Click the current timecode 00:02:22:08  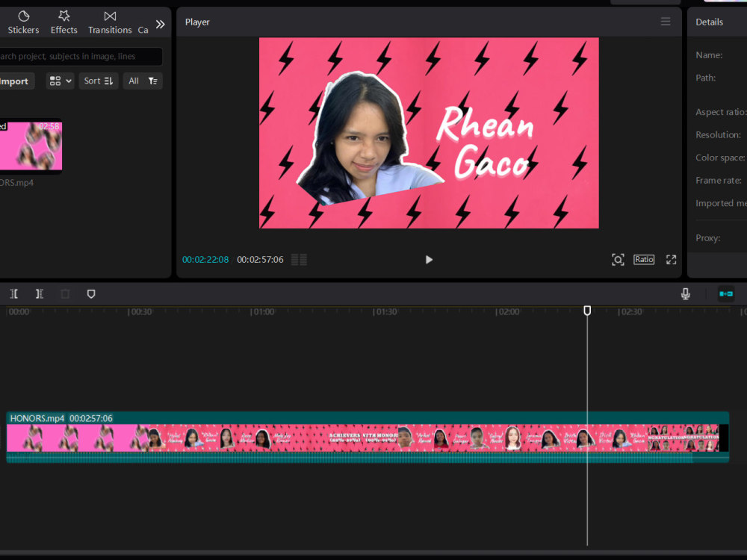coord(205,260)
